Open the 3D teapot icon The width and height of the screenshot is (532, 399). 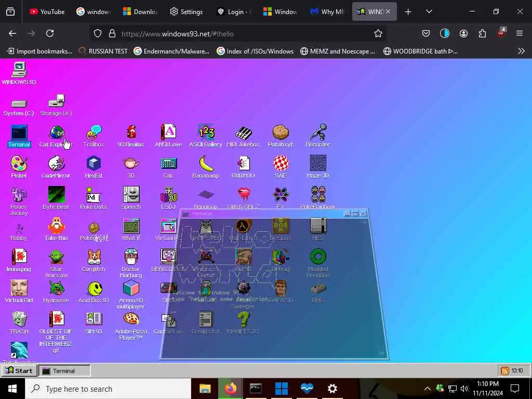[131, 167]
